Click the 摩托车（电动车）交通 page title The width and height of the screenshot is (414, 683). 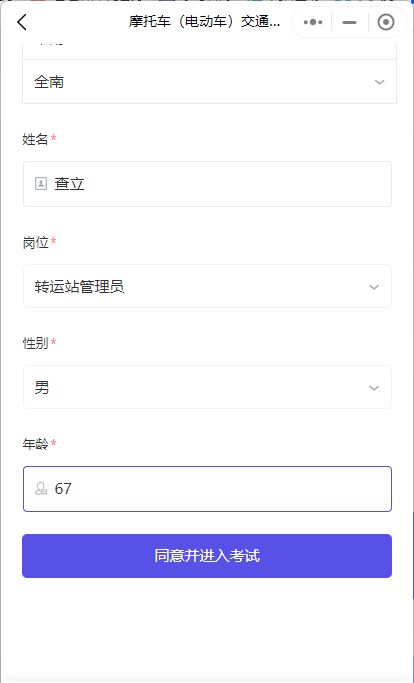[x=204, y=21]
